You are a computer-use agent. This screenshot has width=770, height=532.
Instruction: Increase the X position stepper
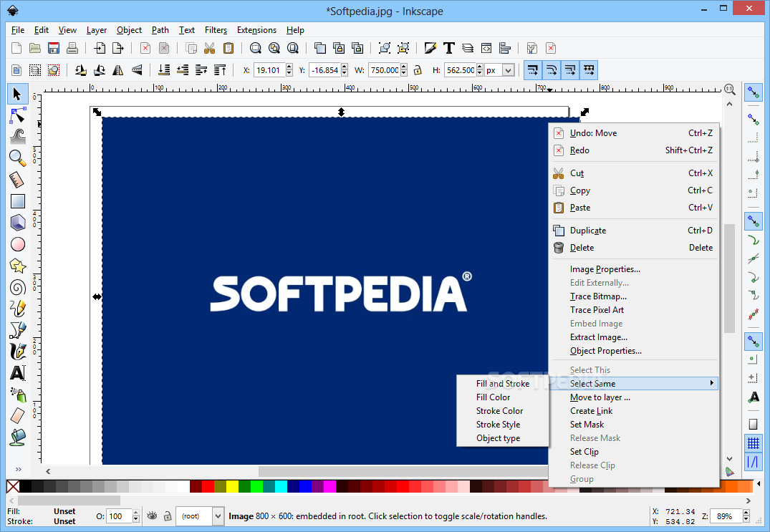[289, 67]
